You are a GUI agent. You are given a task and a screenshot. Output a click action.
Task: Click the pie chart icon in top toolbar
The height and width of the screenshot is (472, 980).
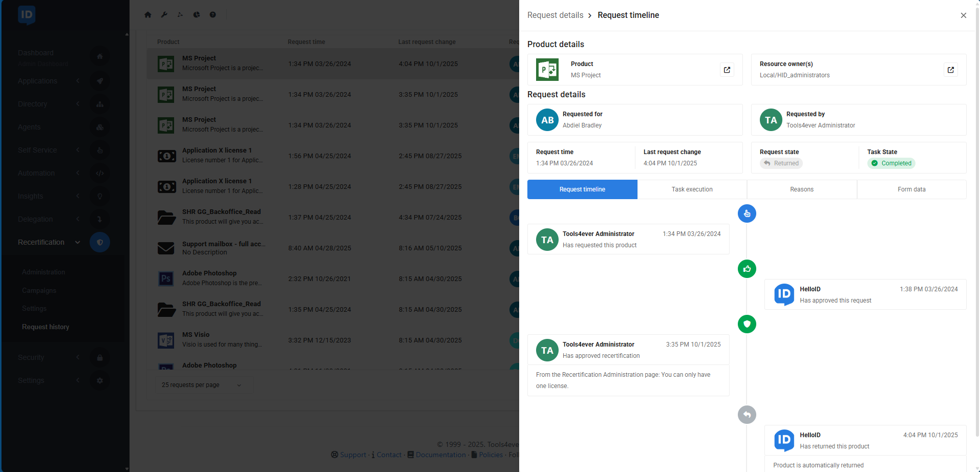197,15
